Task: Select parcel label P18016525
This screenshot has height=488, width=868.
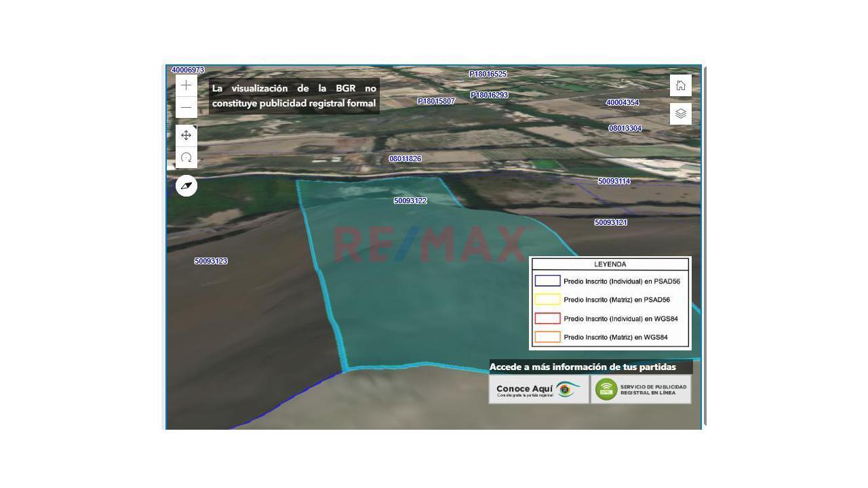Action: (488, 74)
